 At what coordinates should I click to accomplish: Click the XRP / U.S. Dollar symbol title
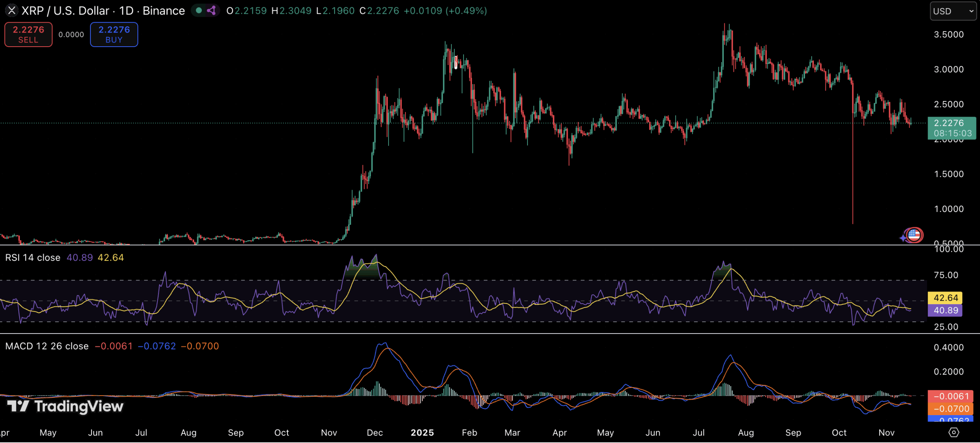65,10
